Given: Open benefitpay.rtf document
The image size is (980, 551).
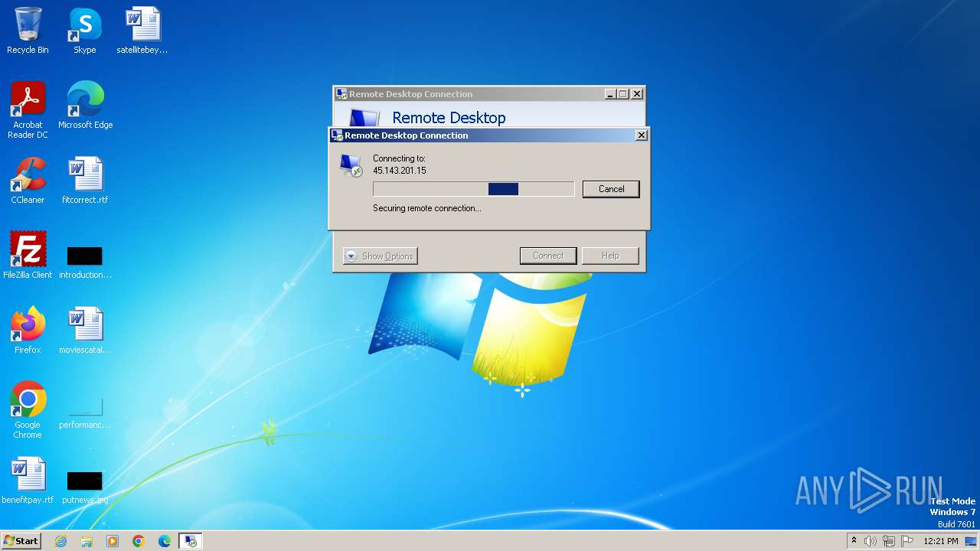Looking at the screenshot, I should (28, 480).
